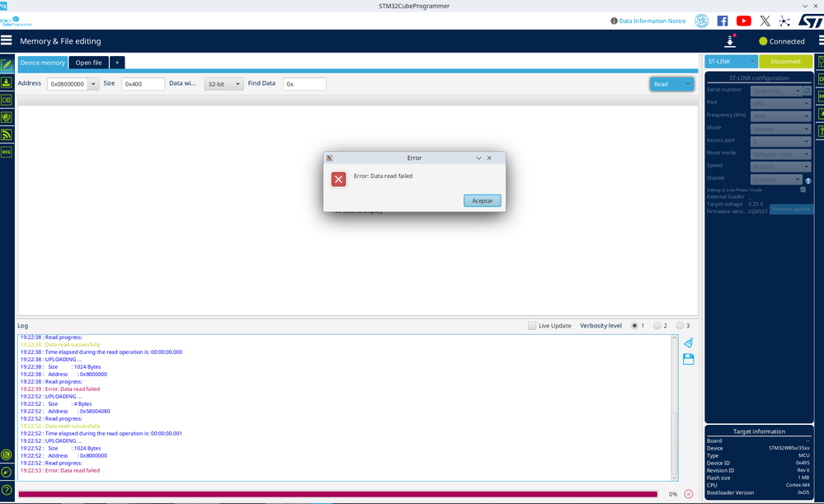Click the log entry 'Address : 0x58004080'

[65, 411]
